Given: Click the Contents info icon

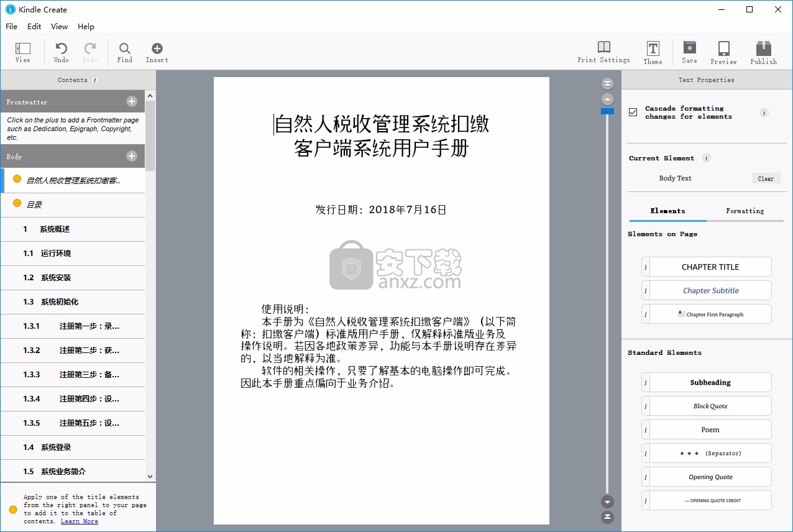Looking at the screenshot, I should 95,80.
